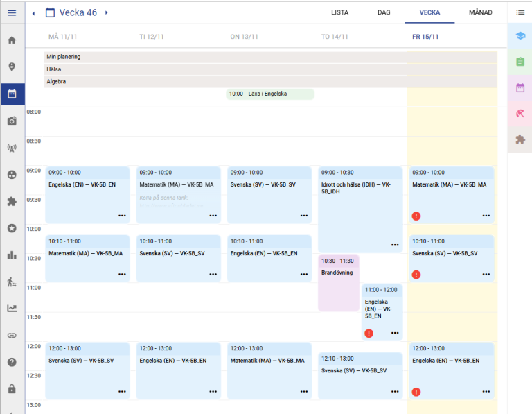Screen dimensions: 532x414
Task: Open the list icon at top right
Action: point(520,12)
